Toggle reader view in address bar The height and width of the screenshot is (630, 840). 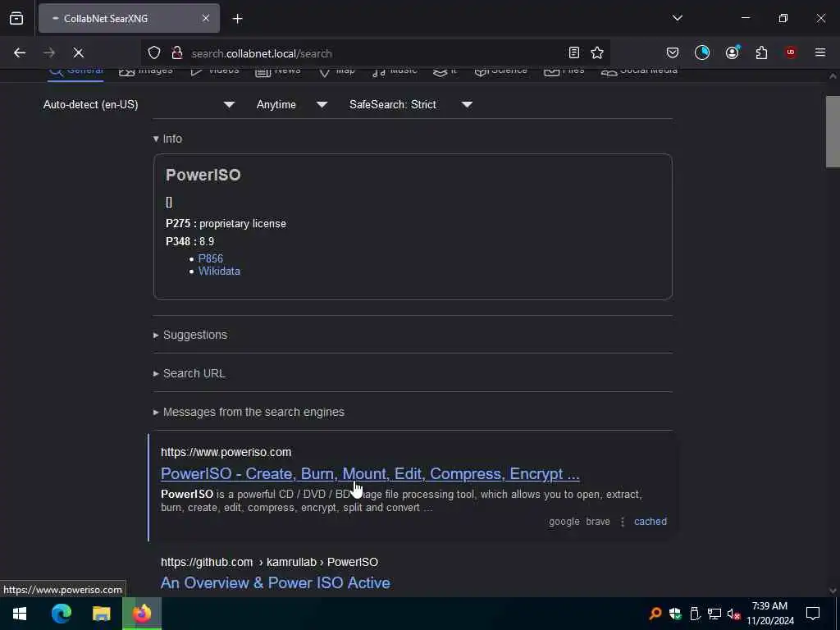click(x=573, y=52)
